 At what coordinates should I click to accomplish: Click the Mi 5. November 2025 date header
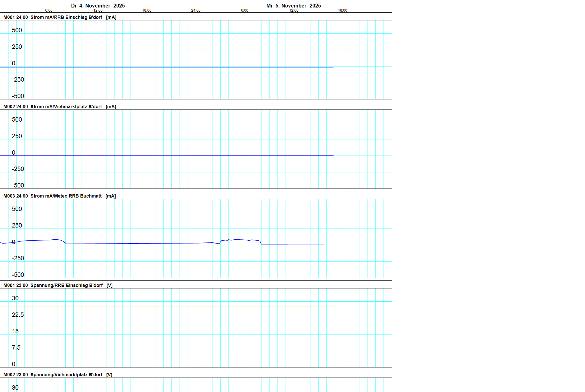click(294, 6)
